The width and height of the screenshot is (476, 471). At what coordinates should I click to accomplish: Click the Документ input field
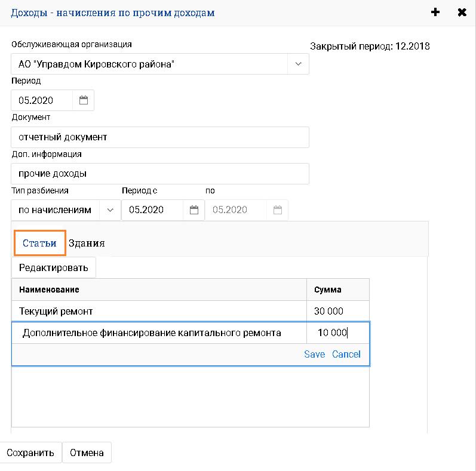coord(160,137)
